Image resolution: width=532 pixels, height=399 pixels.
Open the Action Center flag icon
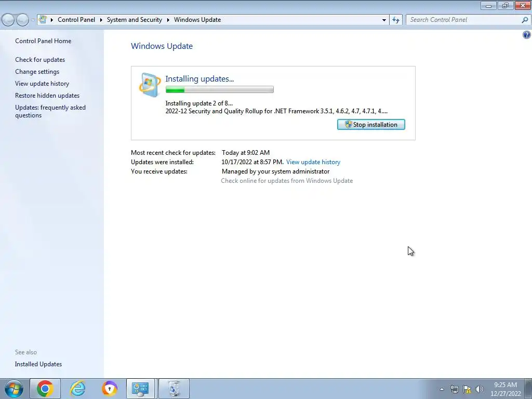[x=467, y=389]
